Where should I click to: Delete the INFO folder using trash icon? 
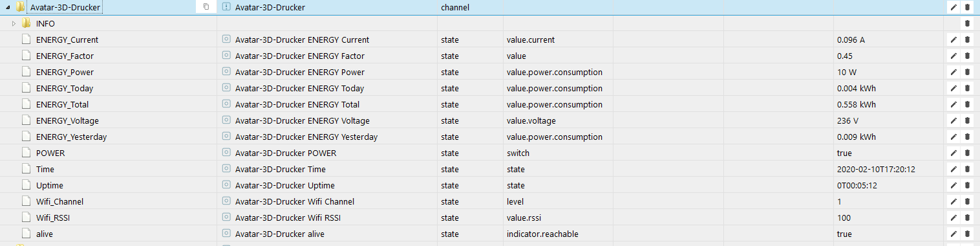click(x=967, y=23)
